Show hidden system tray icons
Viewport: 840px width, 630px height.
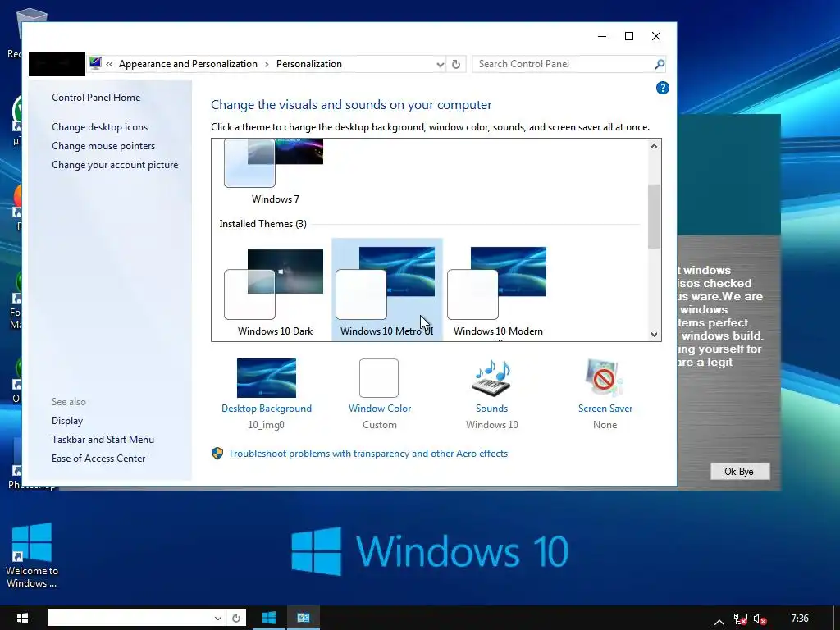pyautogui.click(x=719, y=622)
